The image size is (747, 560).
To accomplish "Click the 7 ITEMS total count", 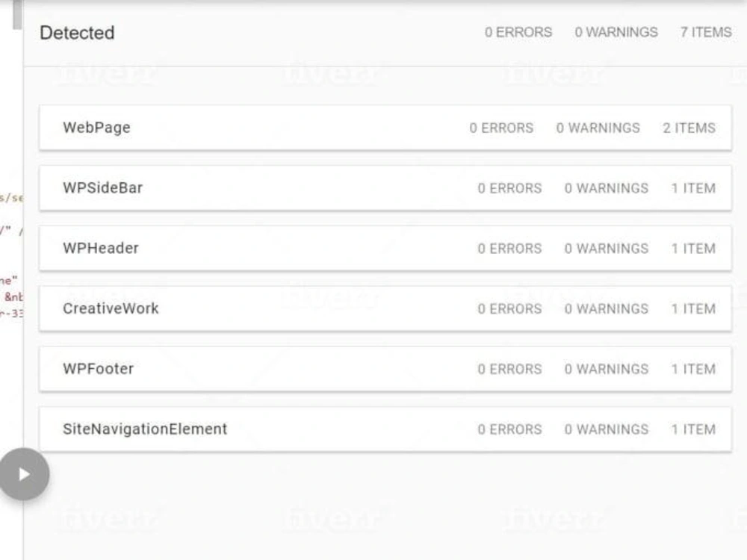I will pyautogui.click(x=706, y=32).
